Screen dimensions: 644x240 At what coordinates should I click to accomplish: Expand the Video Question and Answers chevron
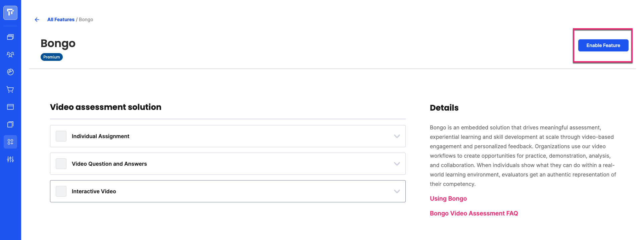pyautogui.click(x=397, y=164)
